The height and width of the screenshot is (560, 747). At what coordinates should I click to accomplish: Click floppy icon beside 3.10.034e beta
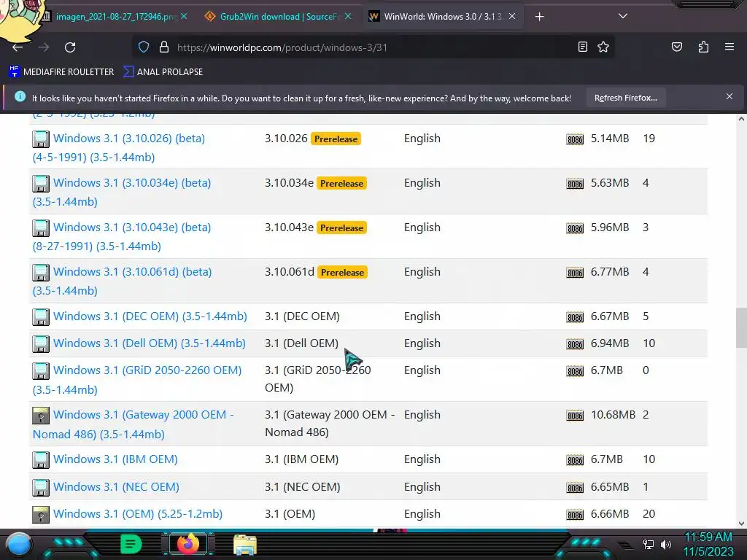pyautogui.click(x=41, y=183)
